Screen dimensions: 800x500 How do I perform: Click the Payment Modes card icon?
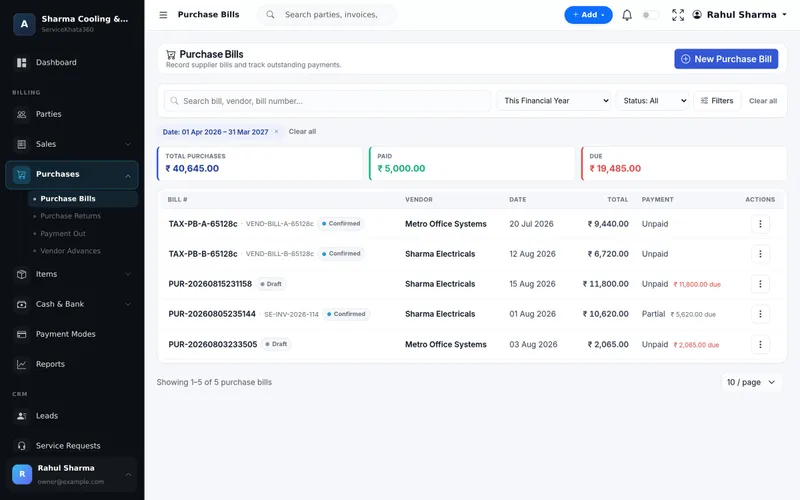coord(21,335)
